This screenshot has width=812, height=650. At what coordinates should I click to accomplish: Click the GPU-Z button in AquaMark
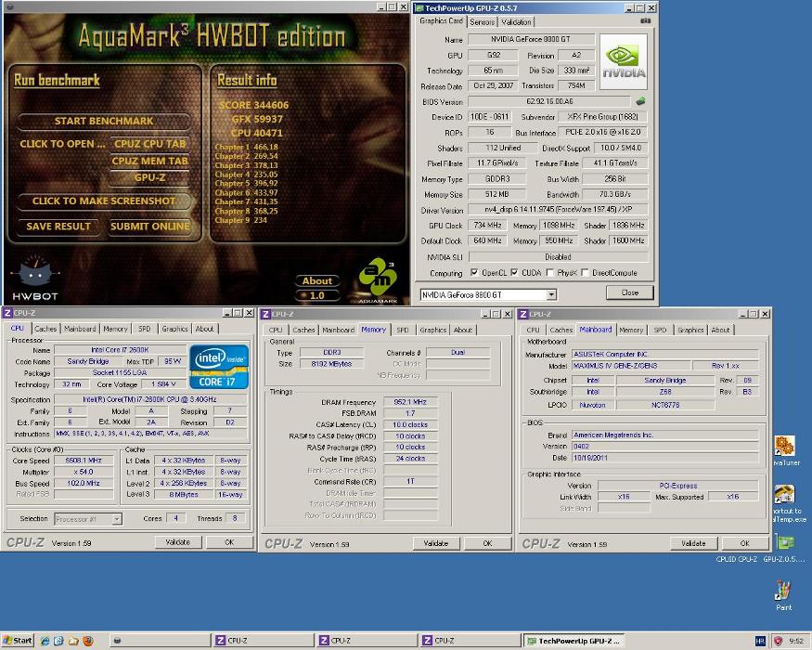[149, 177]
